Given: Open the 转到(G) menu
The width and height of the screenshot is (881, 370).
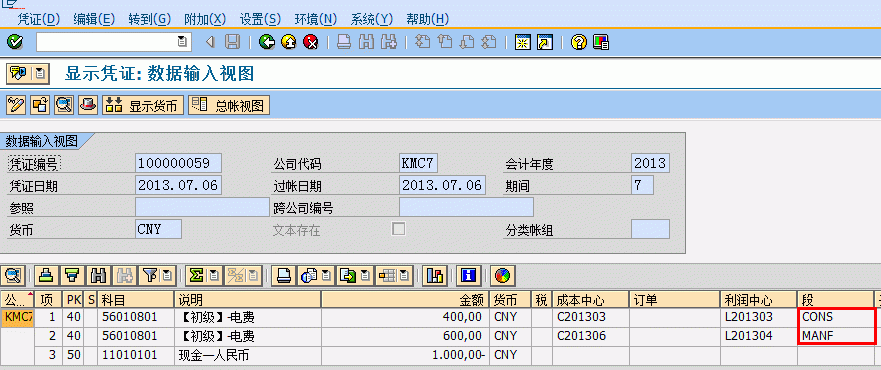Looking at the screenshot, I should (149, 19).
